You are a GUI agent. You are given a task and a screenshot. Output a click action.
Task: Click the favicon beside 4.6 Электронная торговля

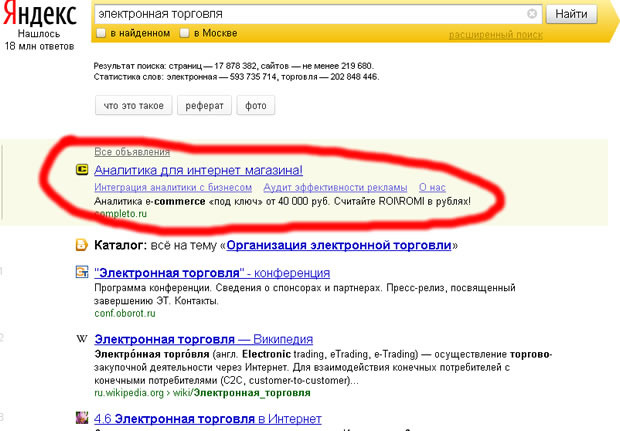(82, 418)
